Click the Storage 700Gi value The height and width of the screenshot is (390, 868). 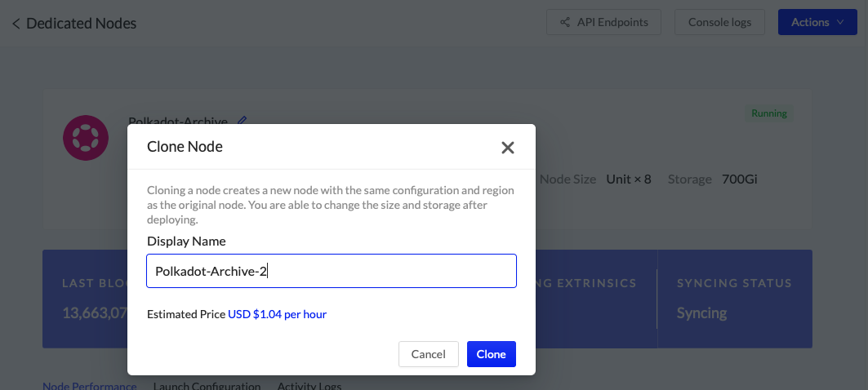pos(739,179)
